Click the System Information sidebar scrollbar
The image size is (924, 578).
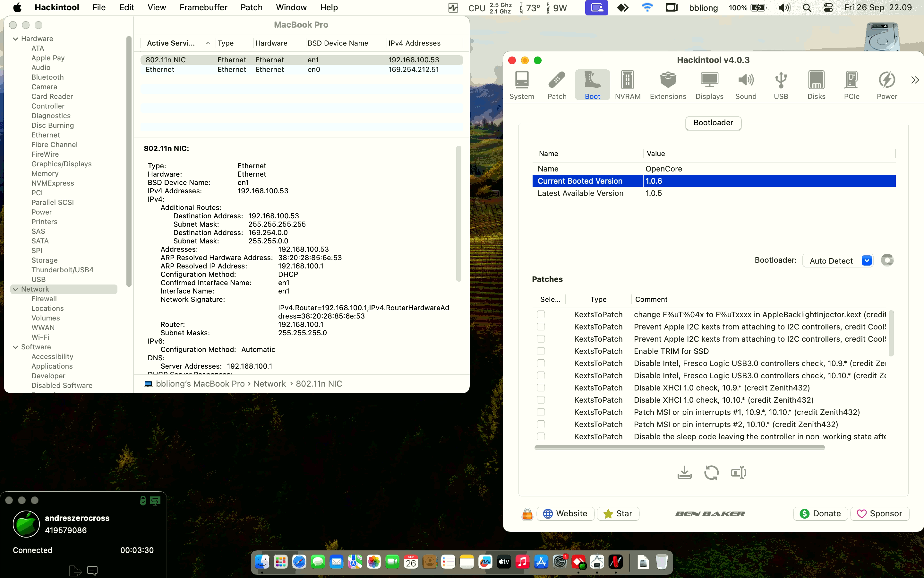129,161
